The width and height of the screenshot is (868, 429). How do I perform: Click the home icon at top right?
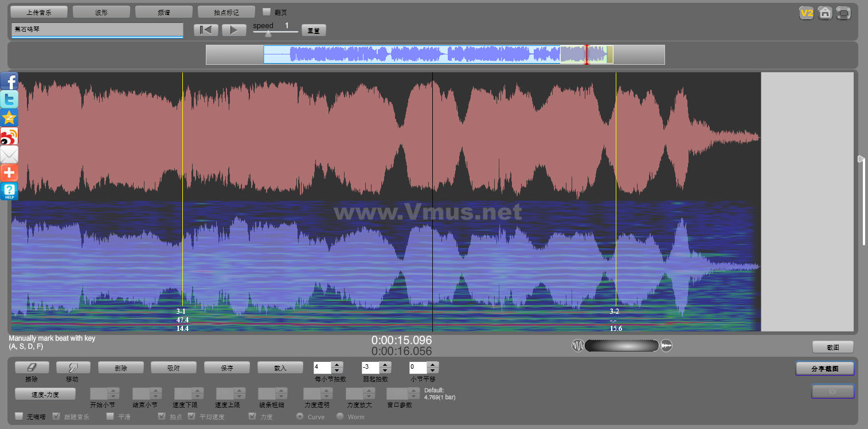click(825, 13)
